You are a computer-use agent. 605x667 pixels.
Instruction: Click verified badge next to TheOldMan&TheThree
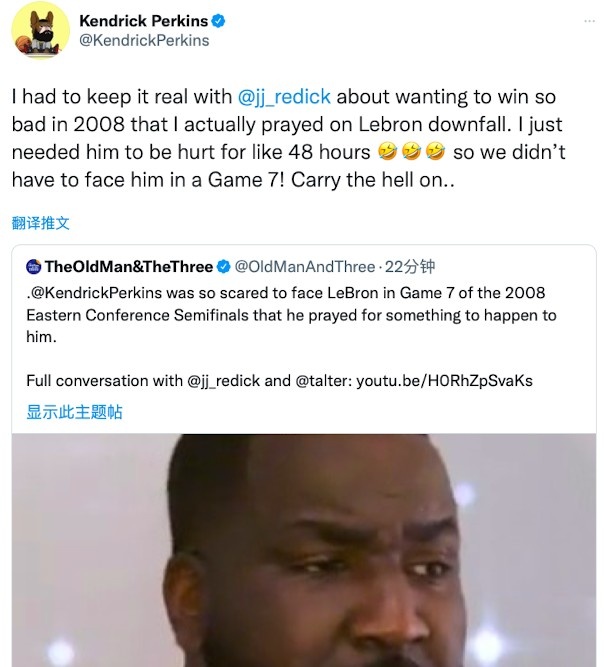pyautogui.click(x=223, y=267)
